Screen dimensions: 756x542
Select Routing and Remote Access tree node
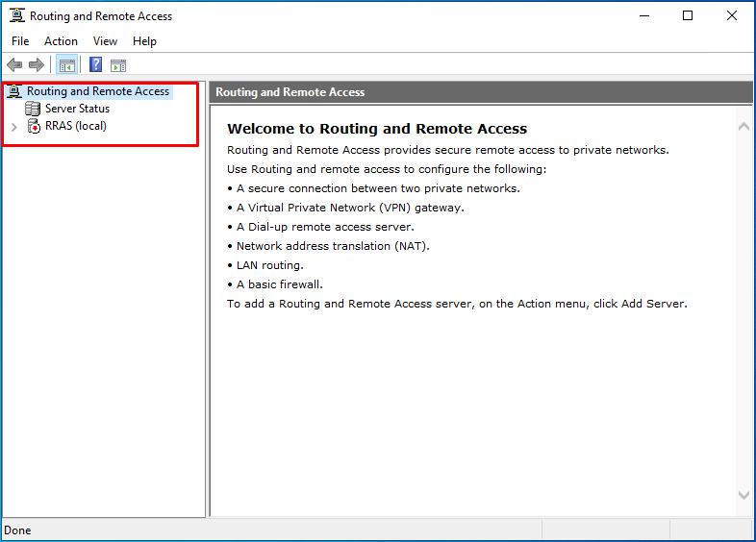click(x=98, y=91)
